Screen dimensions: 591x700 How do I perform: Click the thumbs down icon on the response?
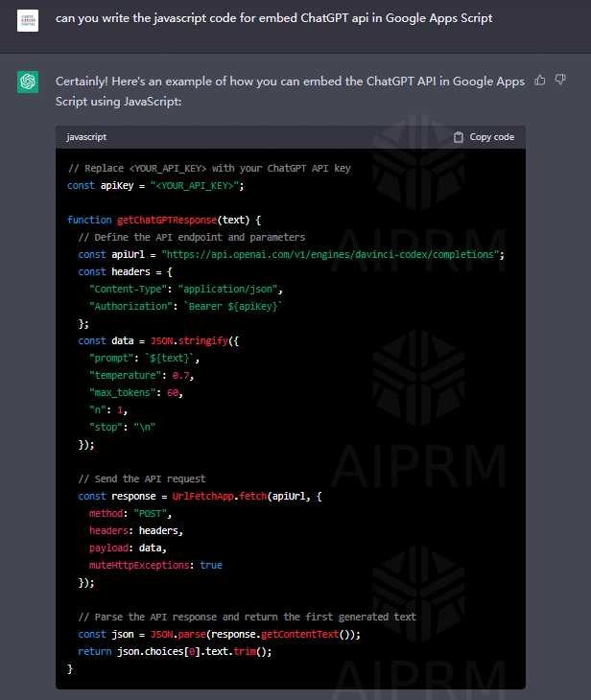click(x=562, y=81)
